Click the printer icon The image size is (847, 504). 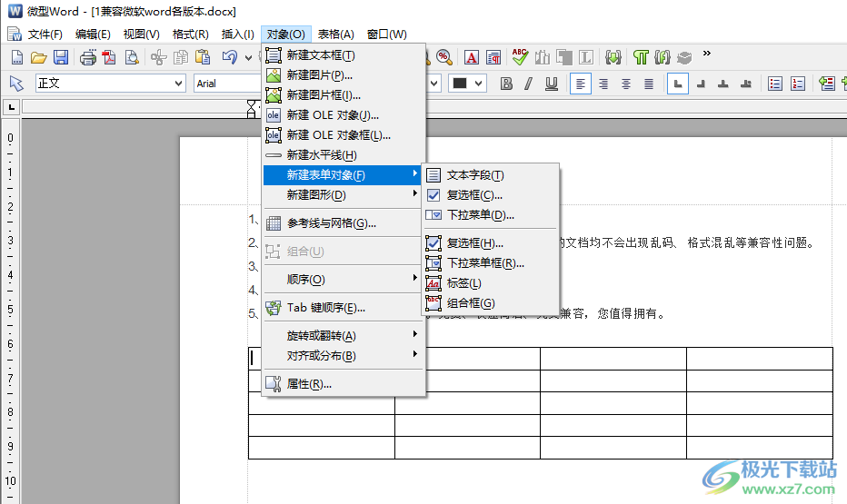click(88, 57)
